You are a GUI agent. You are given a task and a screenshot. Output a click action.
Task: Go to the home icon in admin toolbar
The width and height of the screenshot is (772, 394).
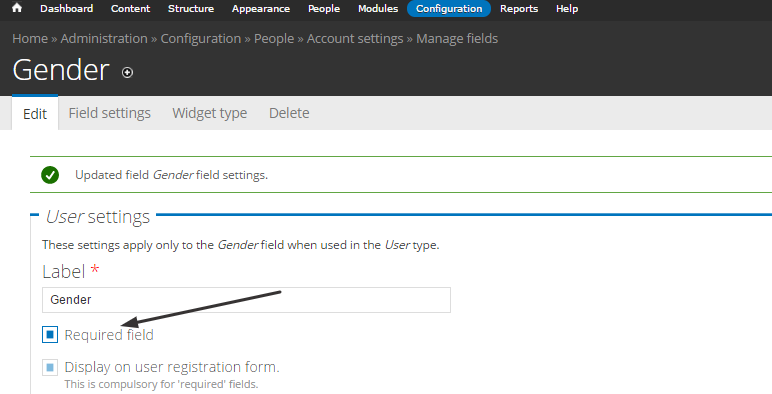pyautogui.click(x=17, y=8)
